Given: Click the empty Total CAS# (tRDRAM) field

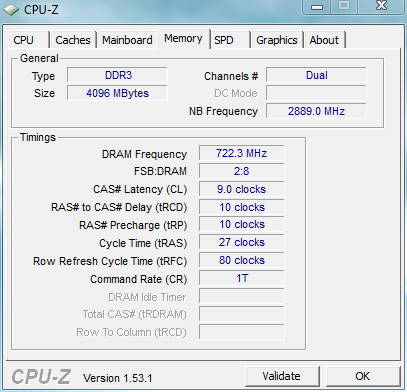Looking at the screenshot, I should 242,314.
